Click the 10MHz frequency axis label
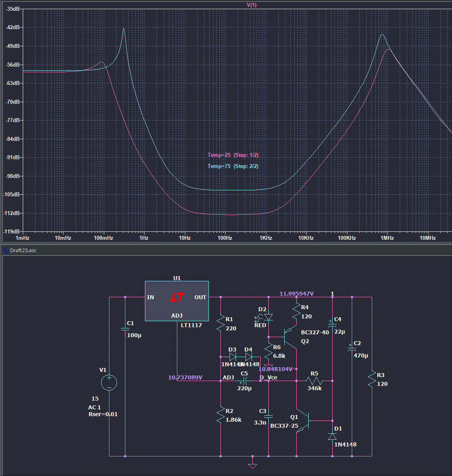The height and width of the screenshot is (476, 452). tap(428, 238)
